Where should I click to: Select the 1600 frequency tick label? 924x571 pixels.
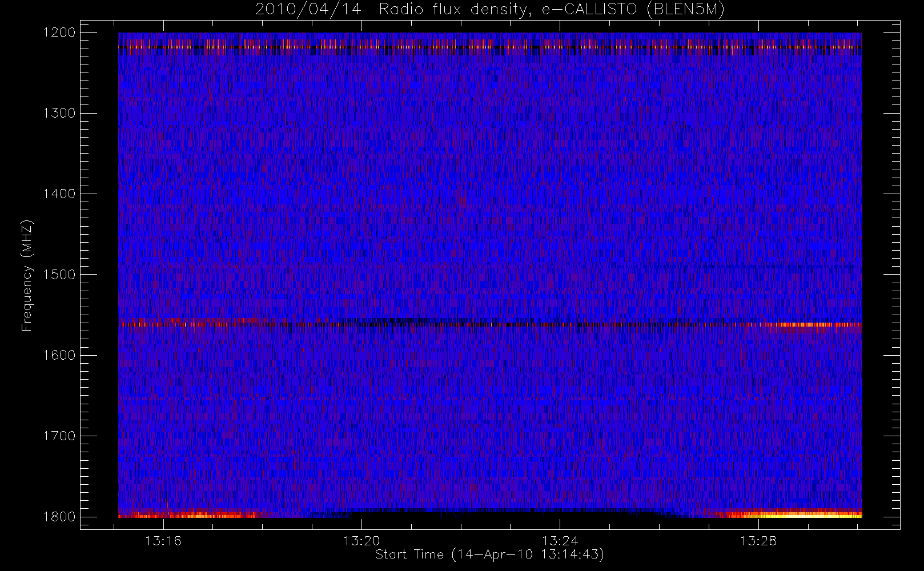[x=59, y=355]
